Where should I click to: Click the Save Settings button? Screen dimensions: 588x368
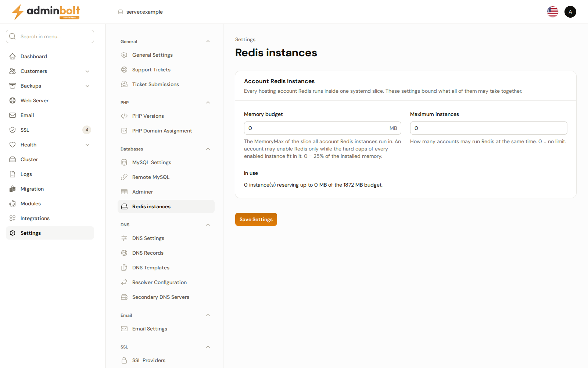pyautogui.click(x=256, y=219)
